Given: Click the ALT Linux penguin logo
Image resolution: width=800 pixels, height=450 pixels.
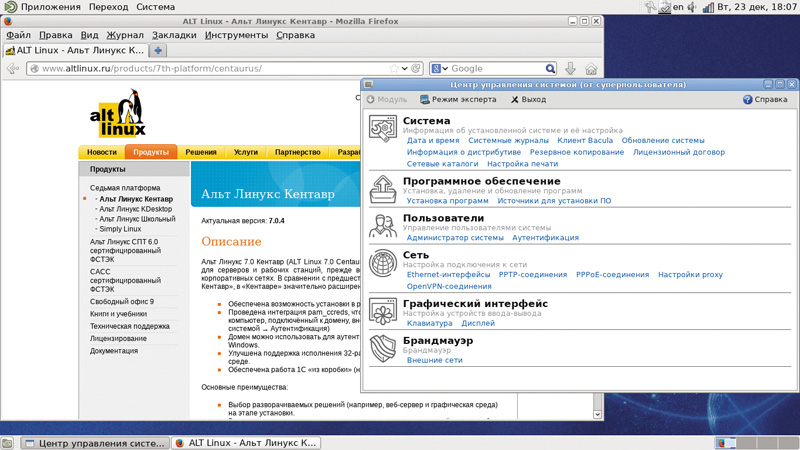Looking at the screenshot, I should [x=118, y=113].
